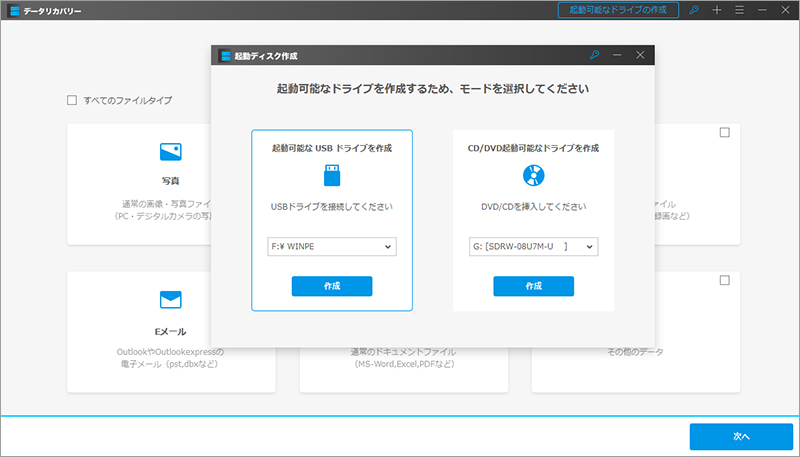This screenshot has height=457, width=800.
Task: Click the 起動ディスク作成 dialog logo icon
Action: [226, 56]
